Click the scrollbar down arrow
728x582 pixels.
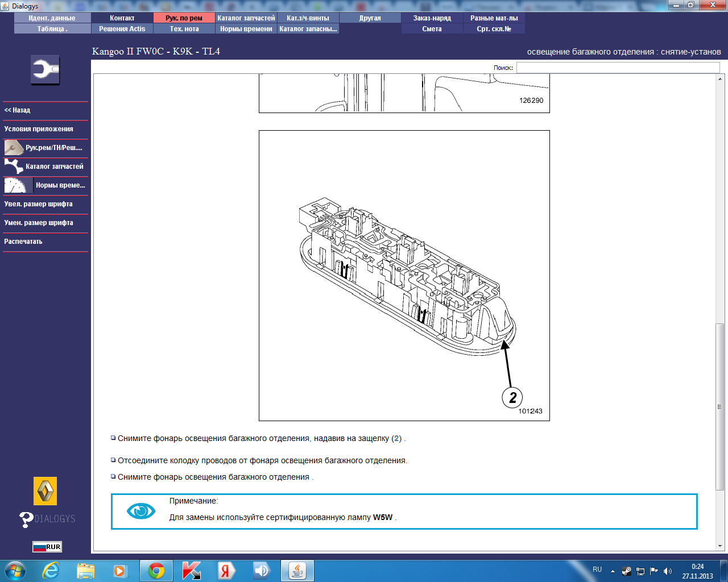719,546
